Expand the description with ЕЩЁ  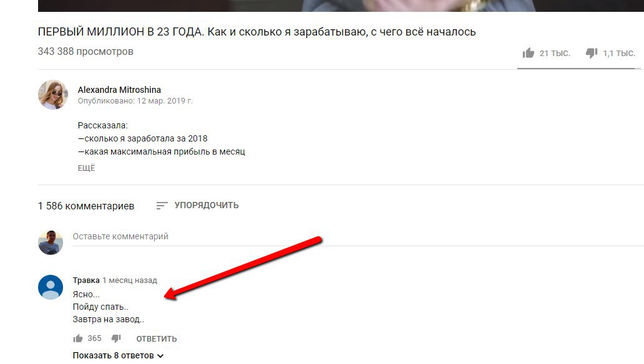pyautogui.click(x=86, y=168)
